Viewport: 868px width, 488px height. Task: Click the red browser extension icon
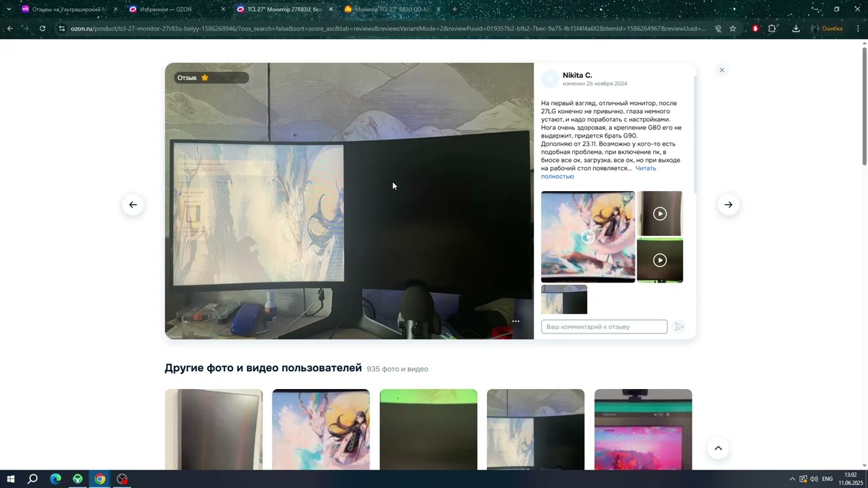point(755,28)
